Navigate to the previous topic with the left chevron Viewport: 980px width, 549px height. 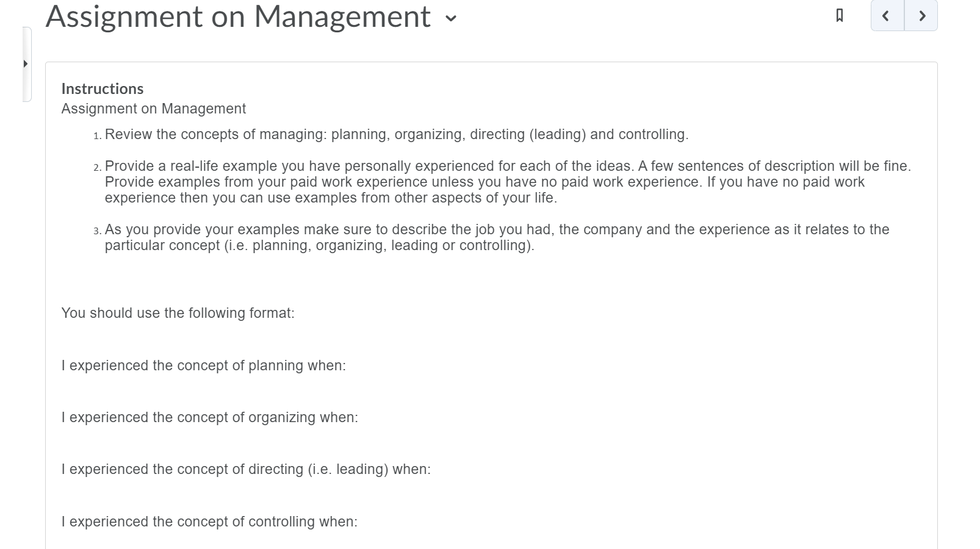[885, 16]
